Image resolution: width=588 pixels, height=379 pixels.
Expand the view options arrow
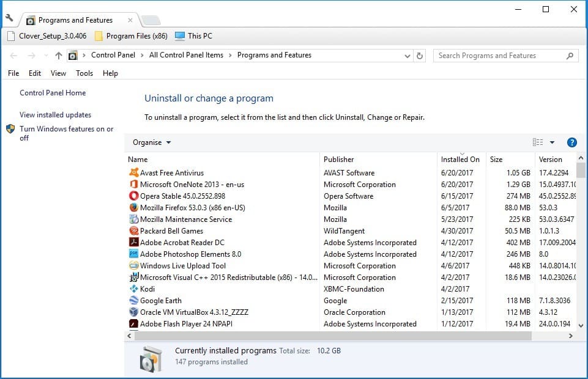coord(552,142)
